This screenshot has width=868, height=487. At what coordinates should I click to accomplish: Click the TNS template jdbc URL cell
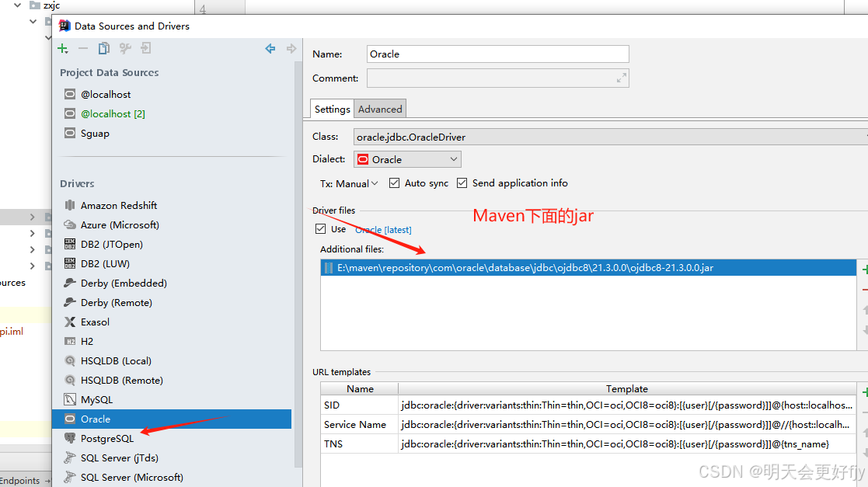click(x=626, y=444)
